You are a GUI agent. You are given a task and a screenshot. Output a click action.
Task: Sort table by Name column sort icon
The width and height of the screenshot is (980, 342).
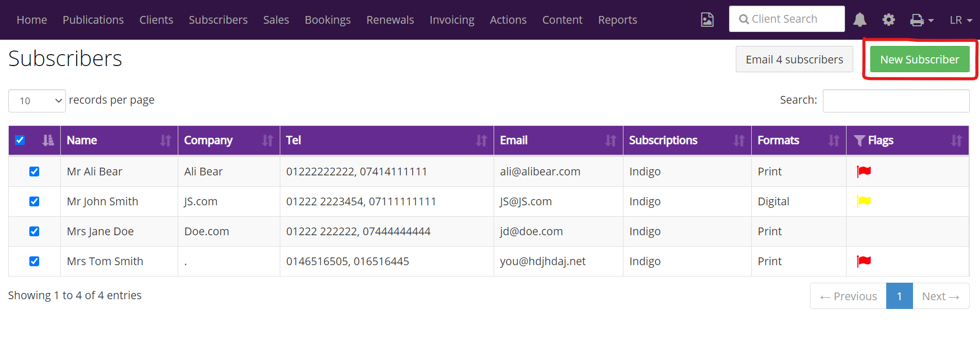(x=165, y=140)
